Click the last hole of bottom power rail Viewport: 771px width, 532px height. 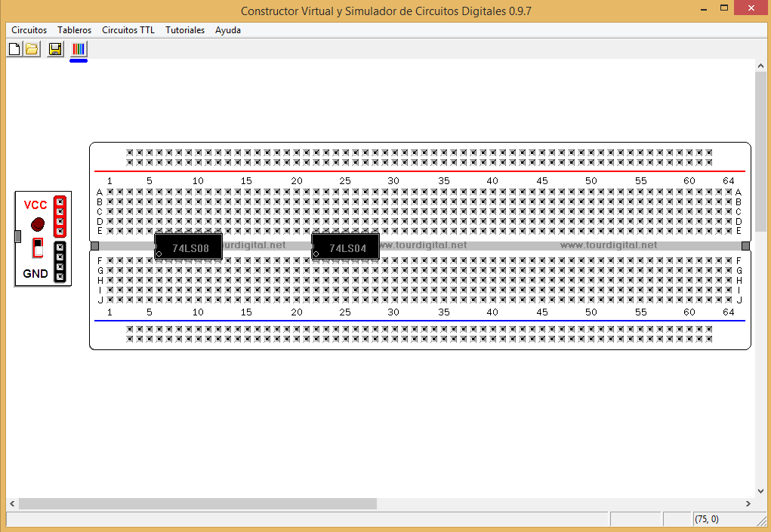point(709,339)
